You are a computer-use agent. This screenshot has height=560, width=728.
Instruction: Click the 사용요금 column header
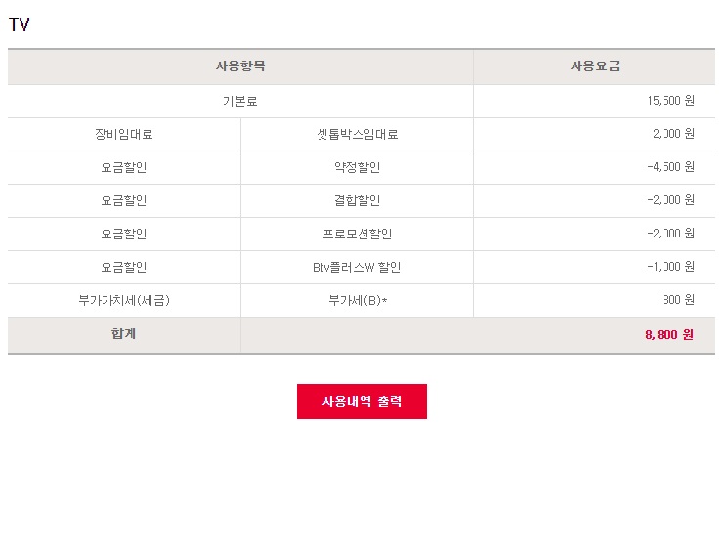coord(594,66)
